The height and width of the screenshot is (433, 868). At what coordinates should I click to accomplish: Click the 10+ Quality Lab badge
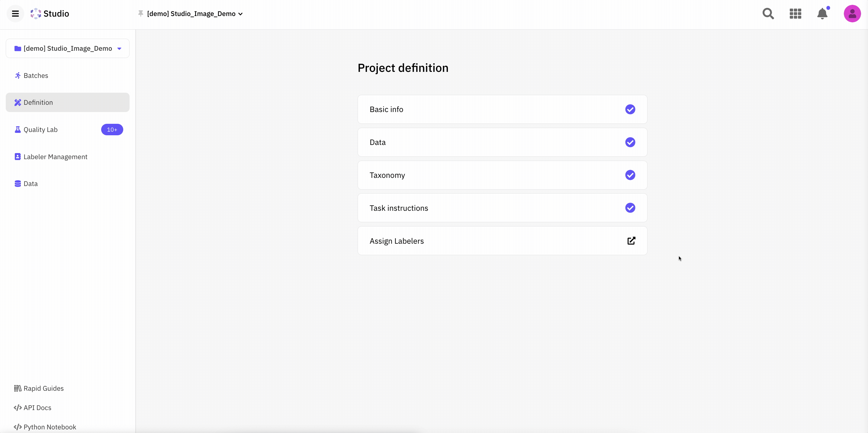tap(112, 130)
